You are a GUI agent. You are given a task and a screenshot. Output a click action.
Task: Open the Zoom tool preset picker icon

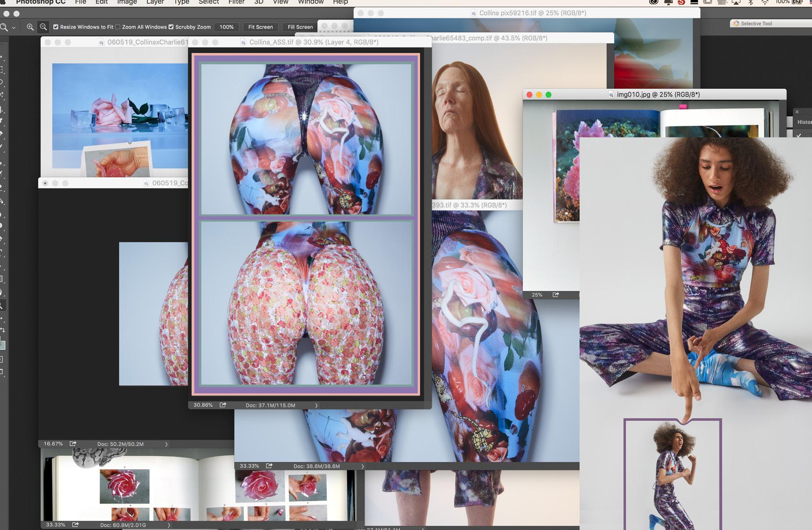pos(4,27)
